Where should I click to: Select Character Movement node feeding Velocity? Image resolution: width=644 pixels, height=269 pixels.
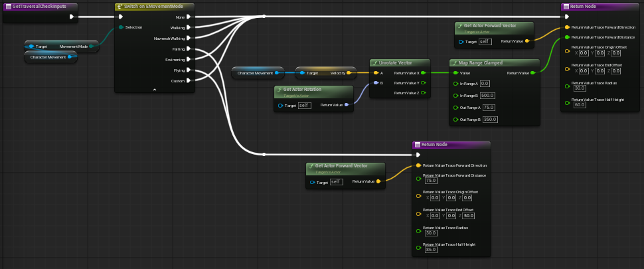tap(258, 72)
